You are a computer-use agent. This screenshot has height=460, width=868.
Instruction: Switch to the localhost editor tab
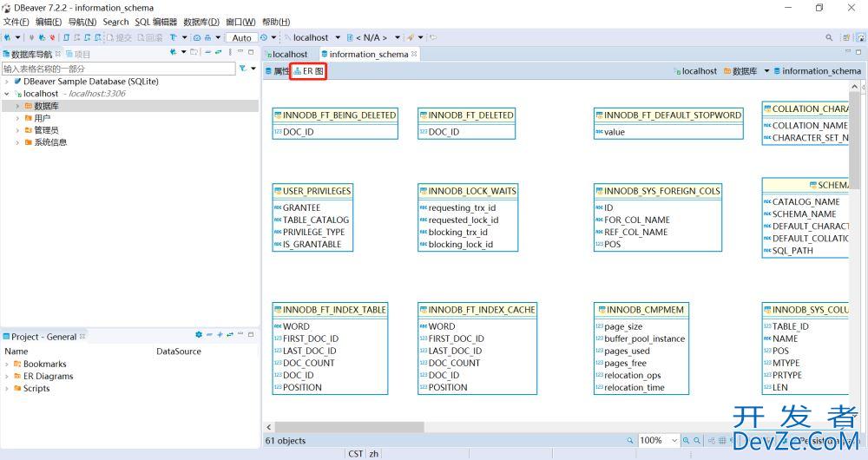tap(286, 55)
